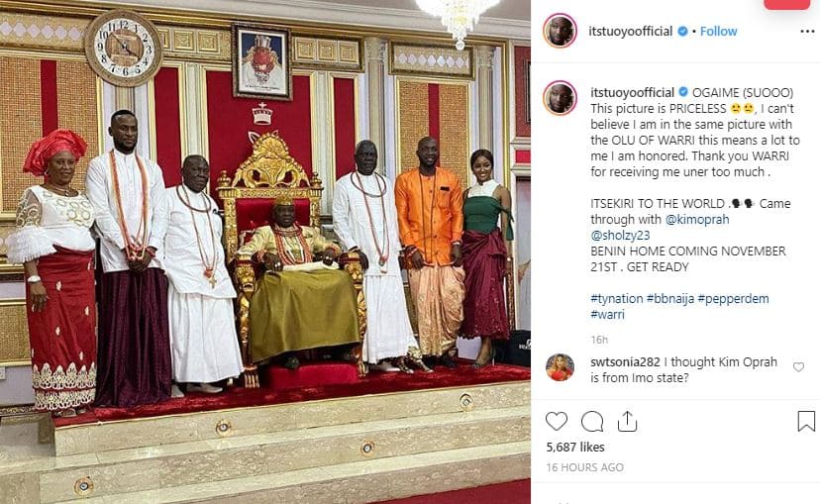Open the #bbnaija hashtag
The height and width of the screenshot is (504, 820).
(x=670, y=298)
